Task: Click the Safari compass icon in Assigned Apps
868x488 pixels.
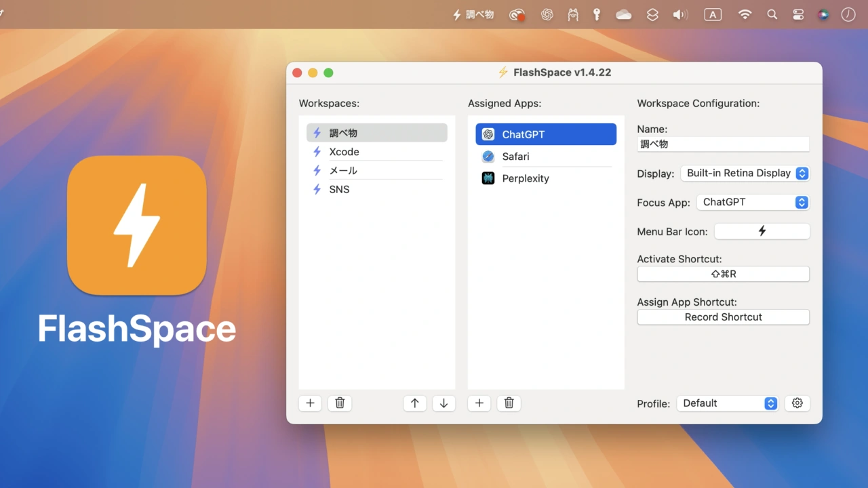Action: pos(488,157)
